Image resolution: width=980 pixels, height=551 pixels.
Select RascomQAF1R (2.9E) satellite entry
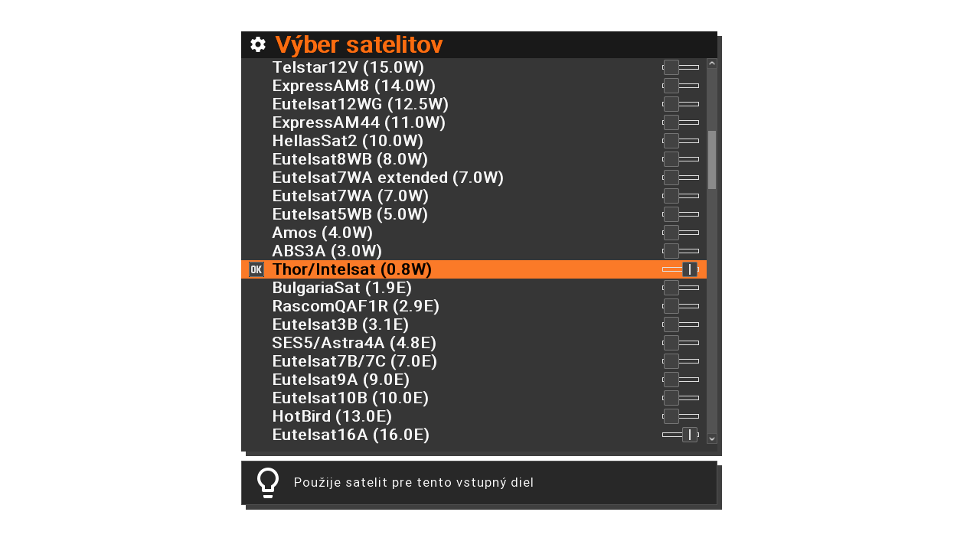[355, 306]
